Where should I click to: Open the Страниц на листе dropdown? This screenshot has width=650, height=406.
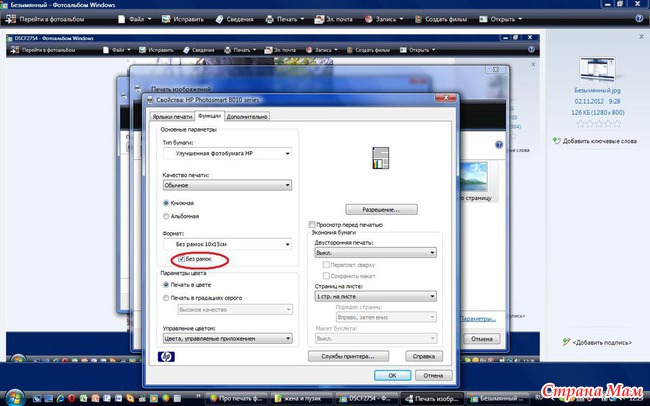(375, 297)
